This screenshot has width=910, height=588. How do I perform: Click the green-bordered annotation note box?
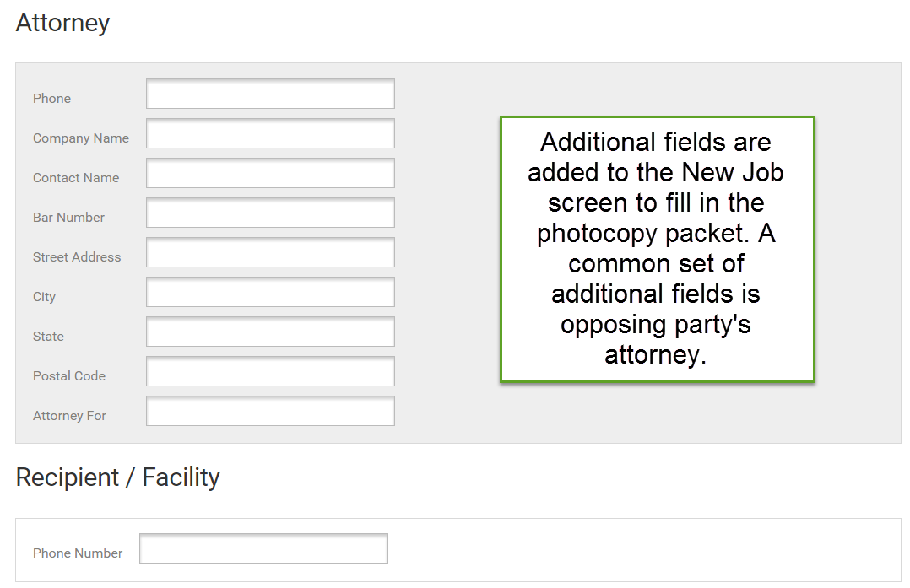tap(657, 249)
